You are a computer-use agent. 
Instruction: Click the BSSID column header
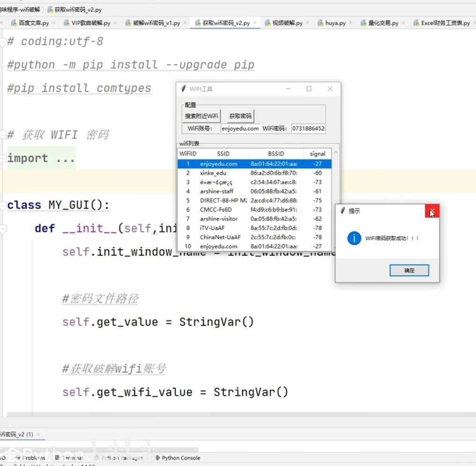[276, 154]
